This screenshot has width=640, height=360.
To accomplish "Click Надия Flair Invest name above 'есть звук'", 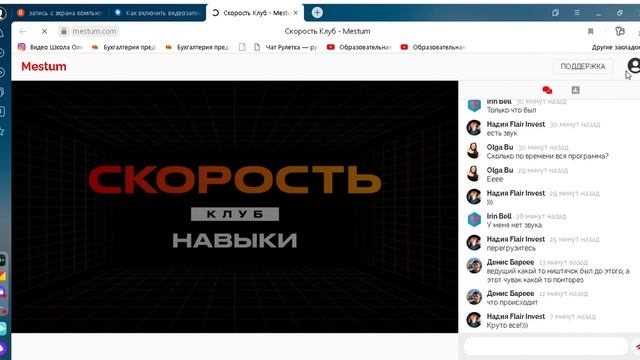I will [x=516, y=124].
